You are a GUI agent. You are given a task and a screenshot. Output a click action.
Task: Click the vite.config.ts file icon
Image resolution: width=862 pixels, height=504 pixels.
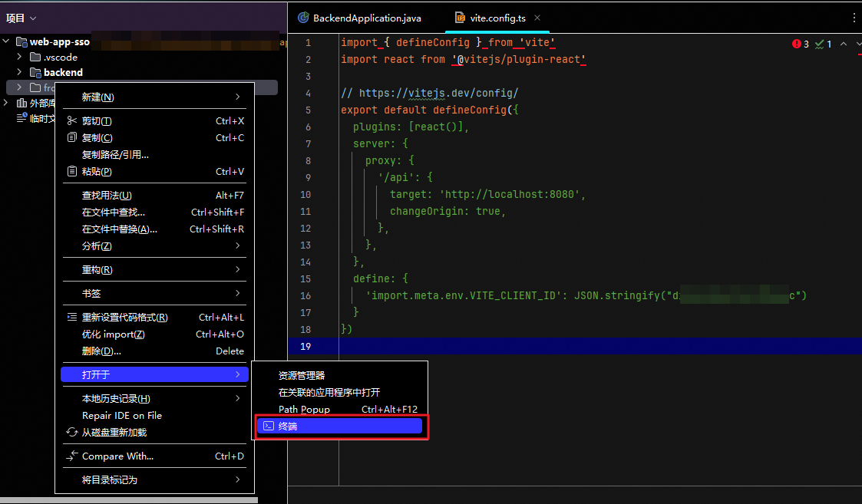coord(460,18)
